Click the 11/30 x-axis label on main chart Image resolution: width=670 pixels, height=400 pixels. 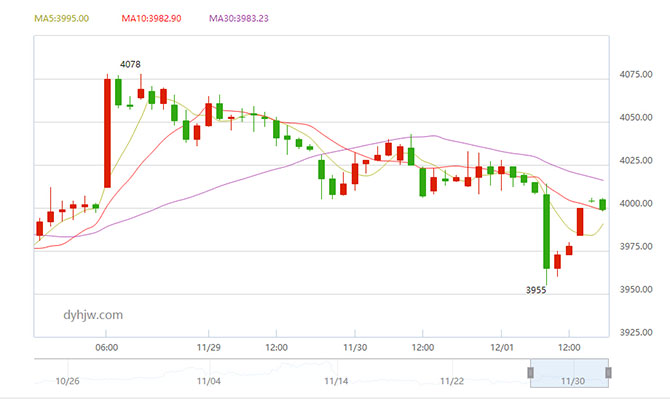pos(355,347)
